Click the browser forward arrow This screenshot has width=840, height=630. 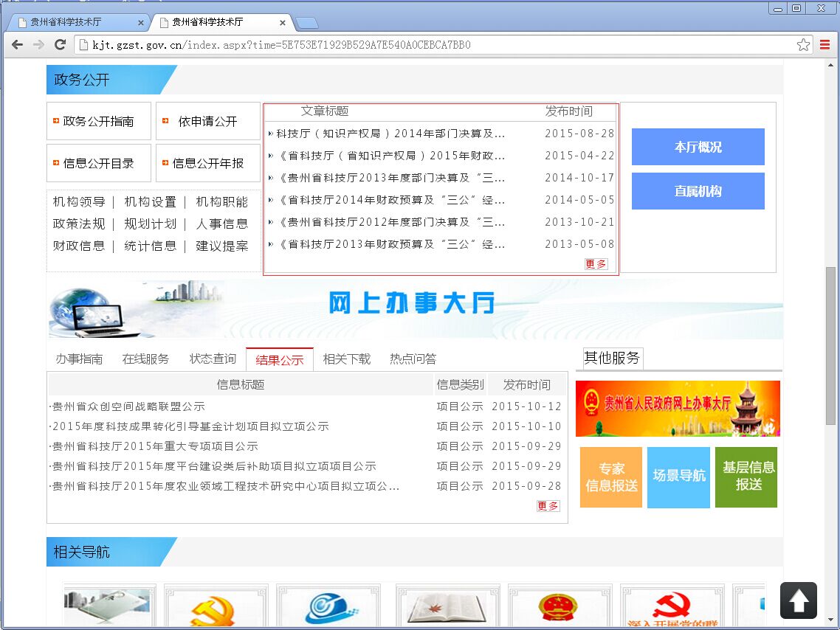click(38, 45)
